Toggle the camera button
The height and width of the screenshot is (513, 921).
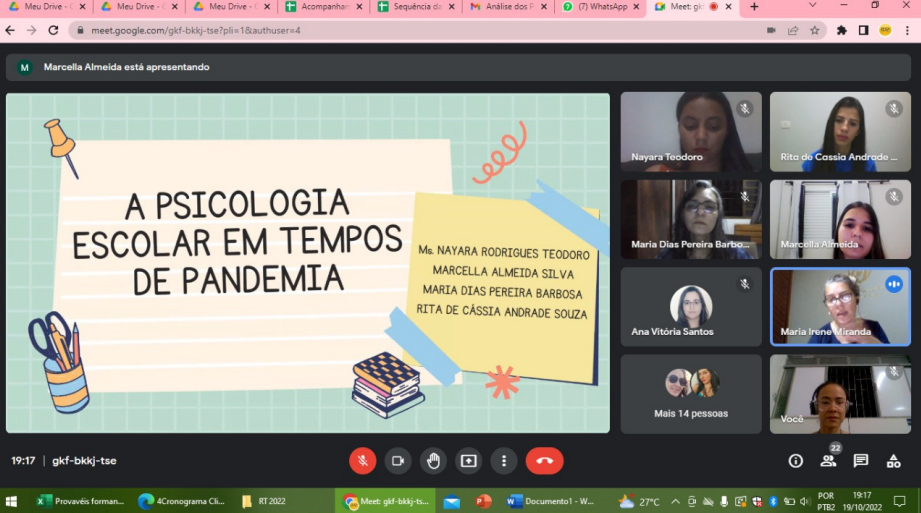397,461
